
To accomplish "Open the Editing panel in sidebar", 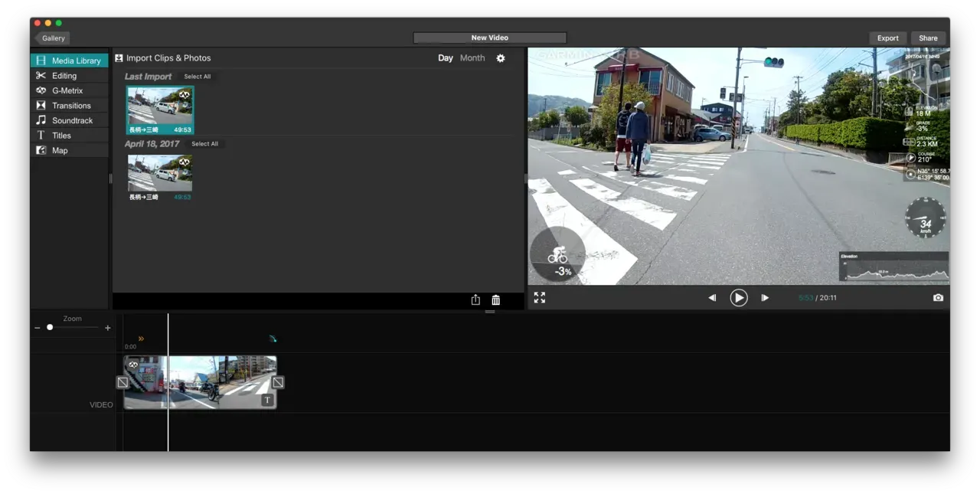I will click(64, 76).
